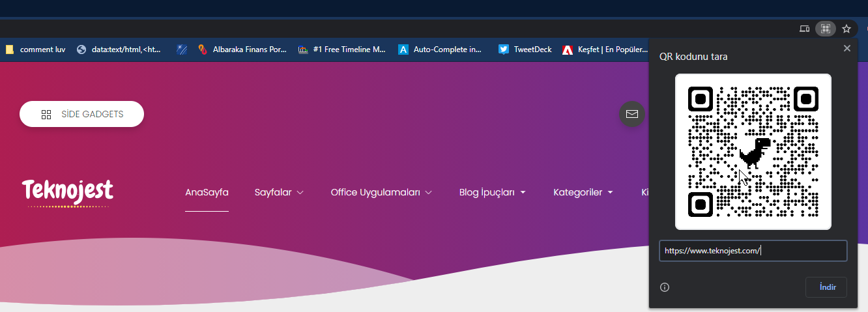Close the QR kodunu tara popup

[846, 48]
